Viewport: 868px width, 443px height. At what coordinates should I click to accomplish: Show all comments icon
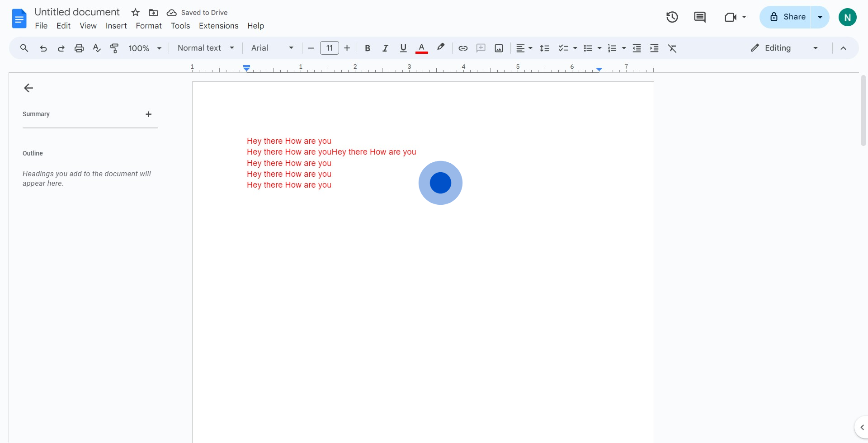700,17
